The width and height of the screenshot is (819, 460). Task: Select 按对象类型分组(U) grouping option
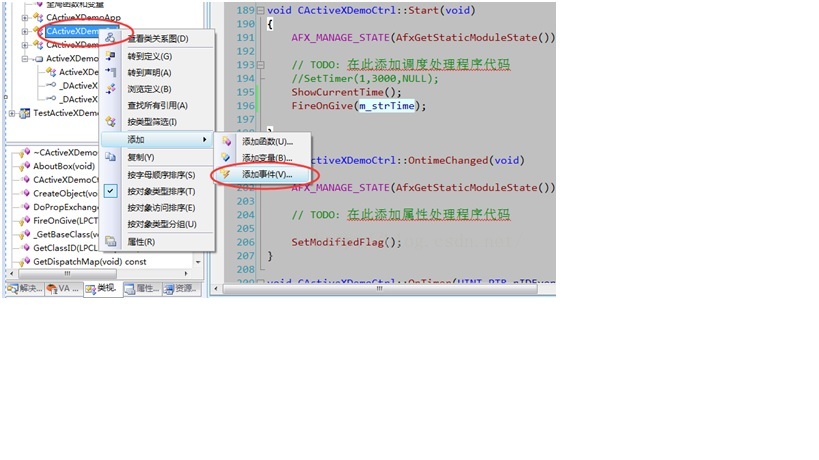pos(162,224)
